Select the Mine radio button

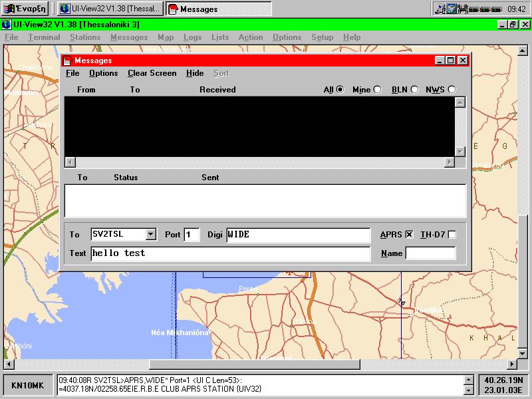[x=377, y=90]
